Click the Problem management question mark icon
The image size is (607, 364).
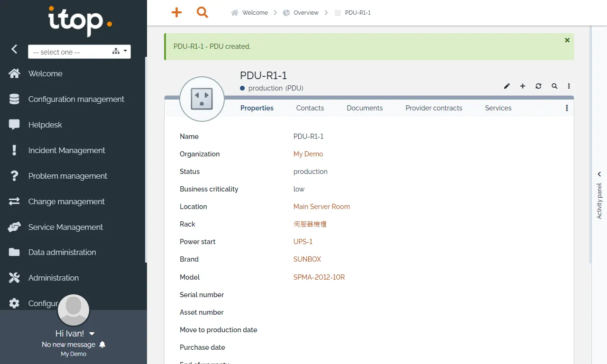click(x=14, y=176)
